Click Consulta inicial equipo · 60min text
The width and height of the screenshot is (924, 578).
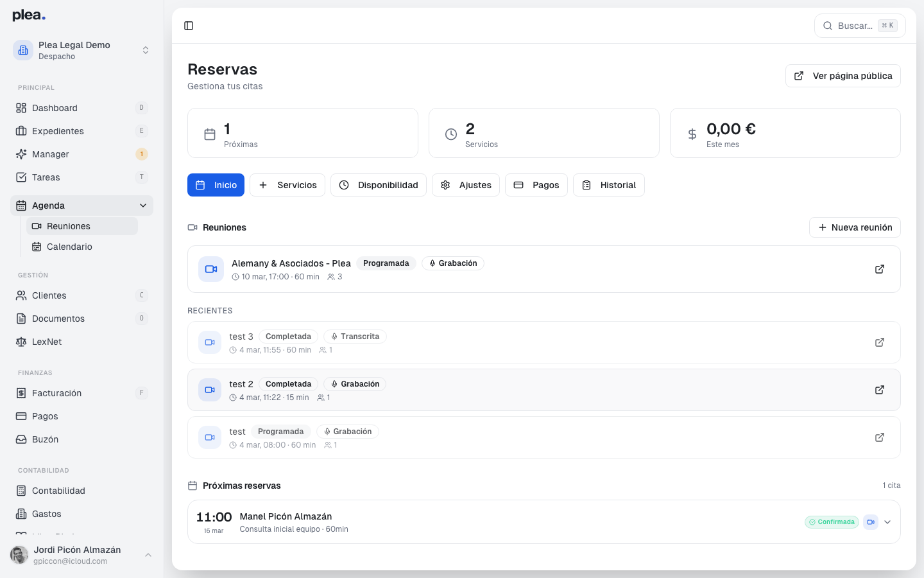click(294, 529)
